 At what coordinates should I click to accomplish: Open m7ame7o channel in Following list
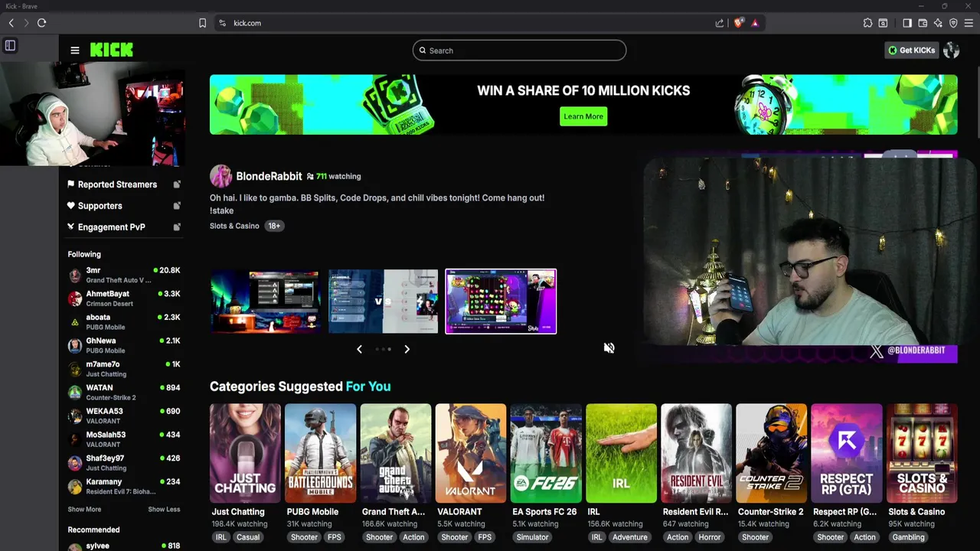coord(123,369)
